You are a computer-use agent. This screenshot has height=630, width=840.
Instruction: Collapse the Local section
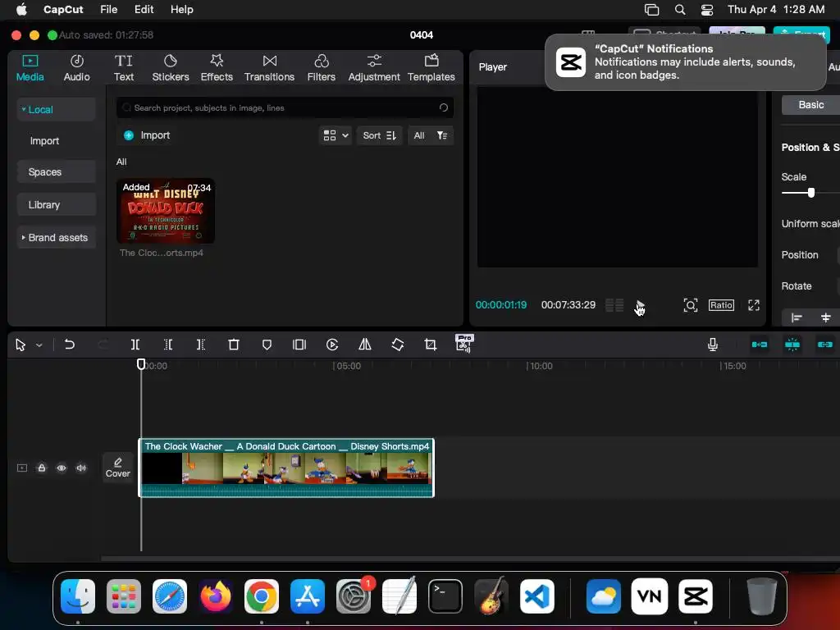click(24, 109)
